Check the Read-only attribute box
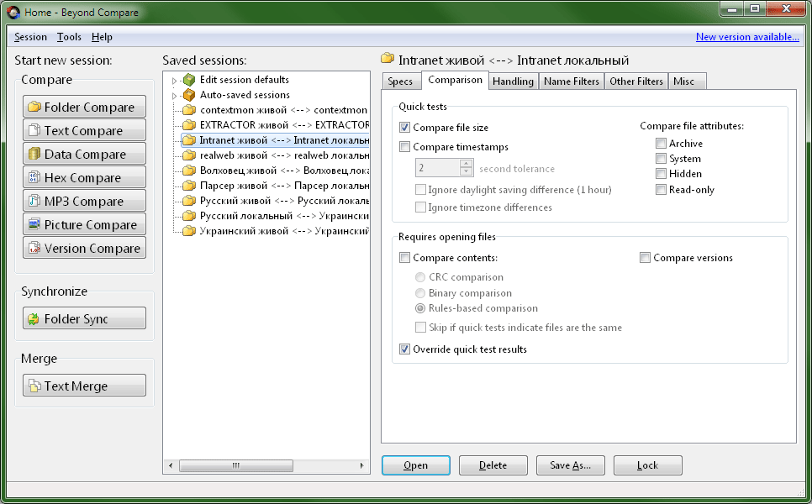Screen dimensions: 812x504 661,189
